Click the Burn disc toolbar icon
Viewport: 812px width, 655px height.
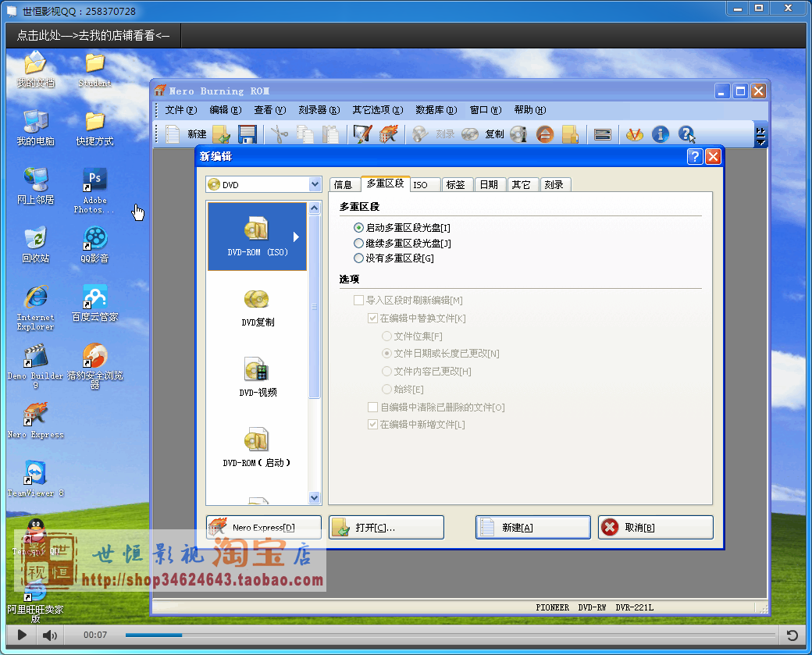pyautogui.click(x=420, y=134)
